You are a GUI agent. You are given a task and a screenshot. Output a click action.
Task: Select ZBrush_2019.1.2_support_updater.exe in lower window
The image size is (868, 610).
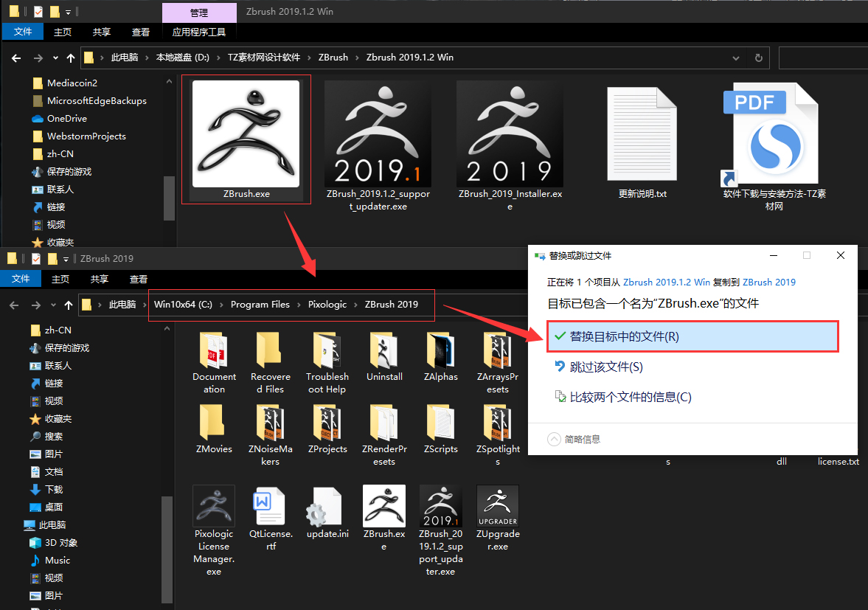tap(441, 530)
